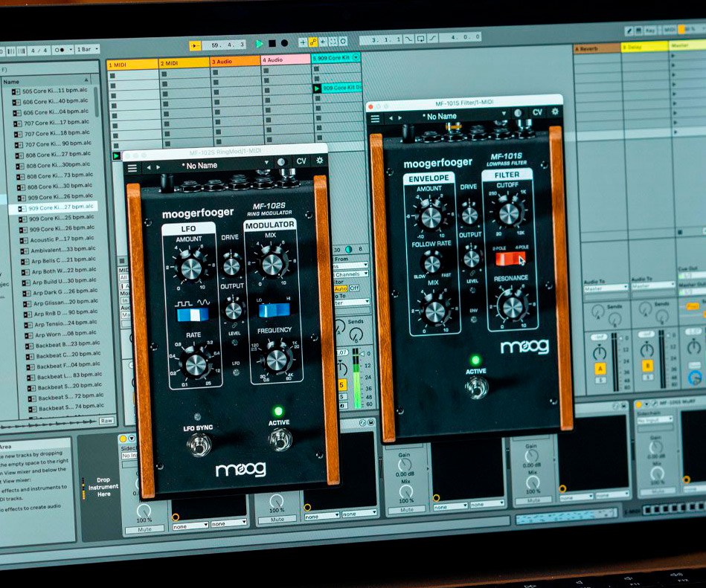The width and height of the screenshot is (706, 588).
Task: Toggle the MF-101S Filter theme circle icon
Action: tap(518, 113)
